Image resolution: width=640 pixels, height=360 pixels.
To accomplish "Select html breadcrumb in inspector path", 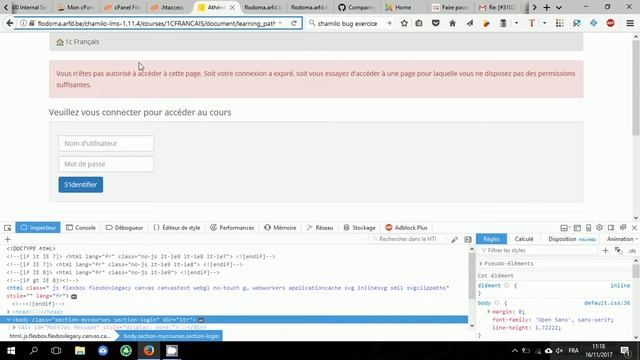I will (60, 336).
